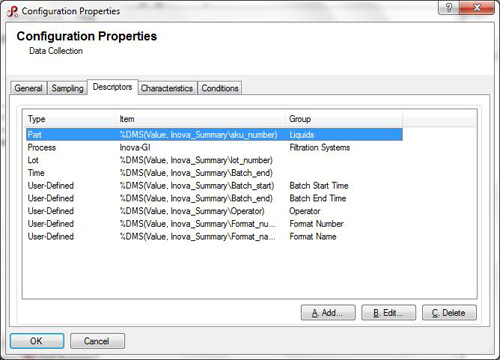Switch to the General tab
This screenshot has width=500, height=360.
pos(28,88)
